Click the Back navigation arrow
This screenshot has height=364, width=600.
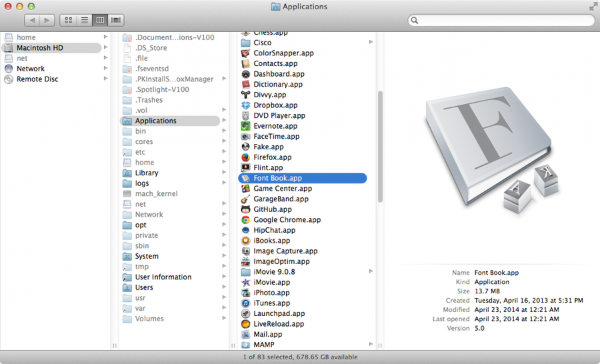(x=33, y=21)
